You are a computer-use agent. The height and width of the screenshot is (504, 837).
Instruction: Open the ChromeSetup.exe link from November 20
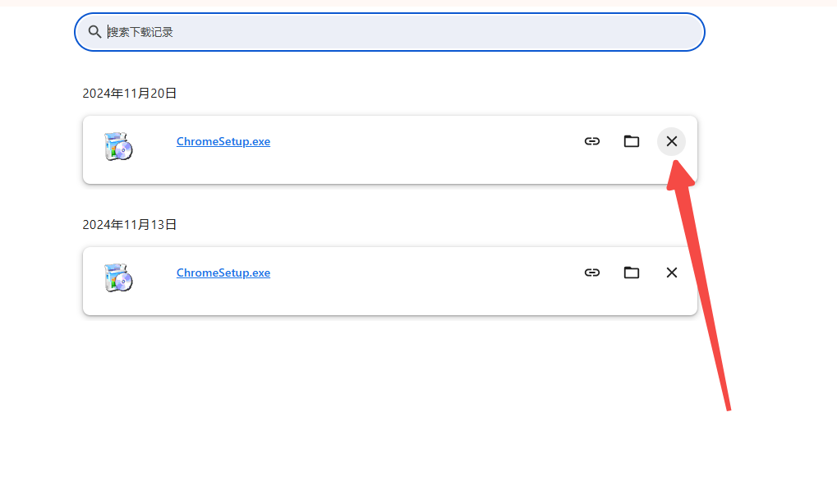(x=223, y=141)
